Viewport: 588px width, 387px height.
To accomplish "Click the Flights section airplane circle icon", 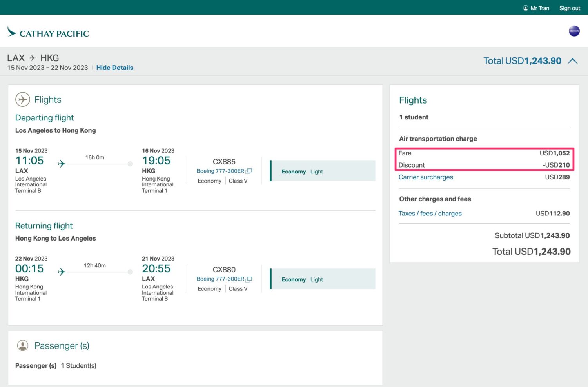I will 23,100.
